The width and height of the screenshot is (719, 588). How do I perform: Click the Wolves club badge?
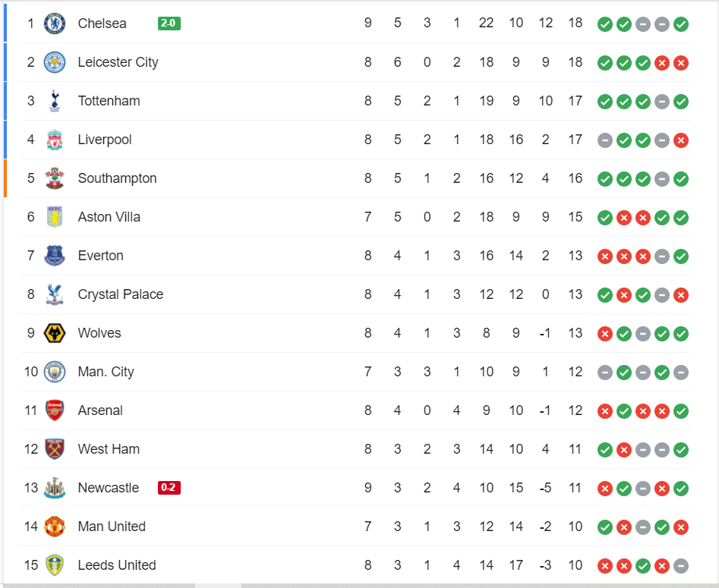(55, 333)
